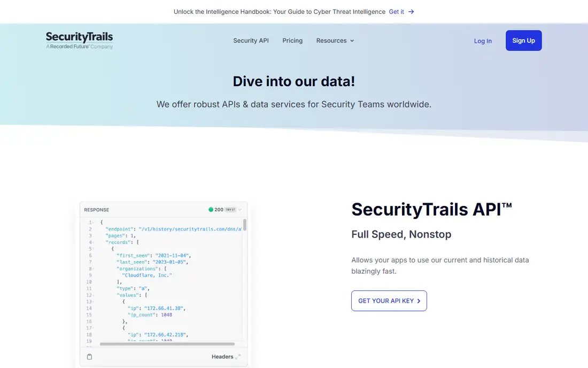Click the RESPONSE panel label

tap(96, 210)
